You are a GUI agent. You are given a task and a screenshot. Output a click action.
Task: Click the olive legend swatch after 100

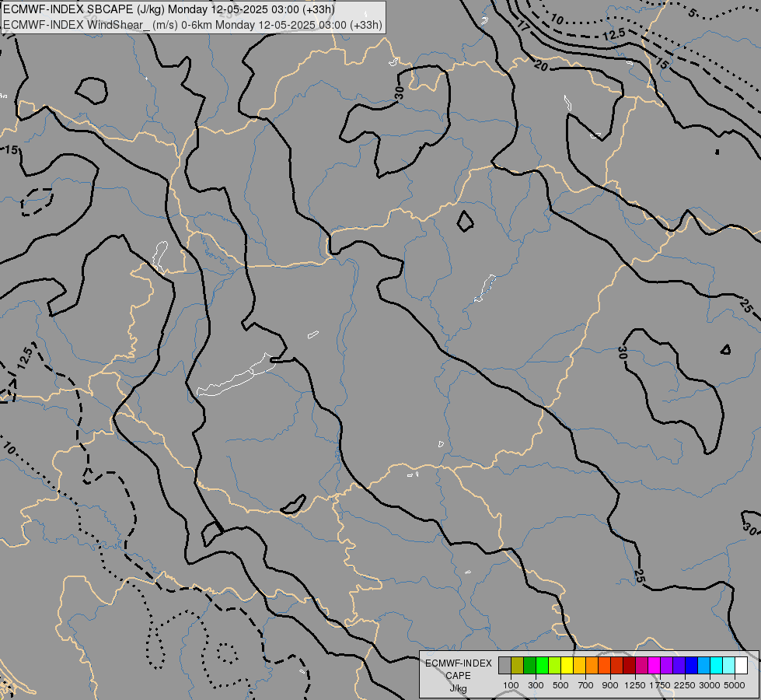coord(518,665)
